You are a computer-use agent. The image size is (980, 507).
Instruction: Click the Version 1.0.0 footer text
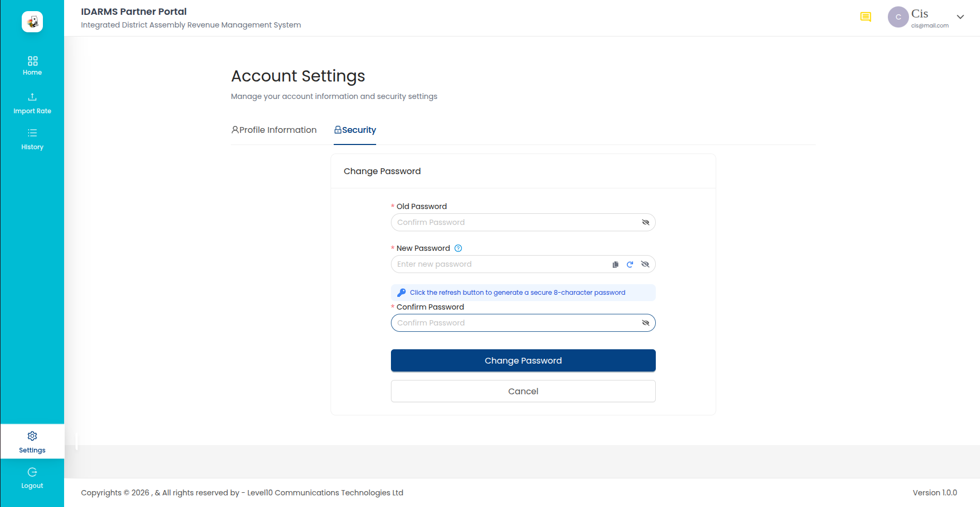[x=935, y=493]
